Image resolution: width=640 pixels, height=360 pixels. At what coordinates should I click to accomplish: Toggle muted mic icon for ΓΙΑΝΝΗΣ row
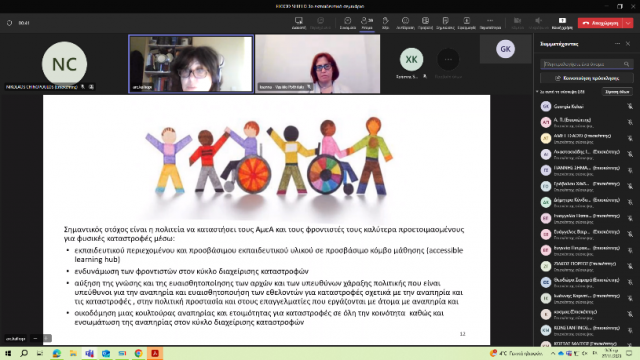[x=630, y=170]
